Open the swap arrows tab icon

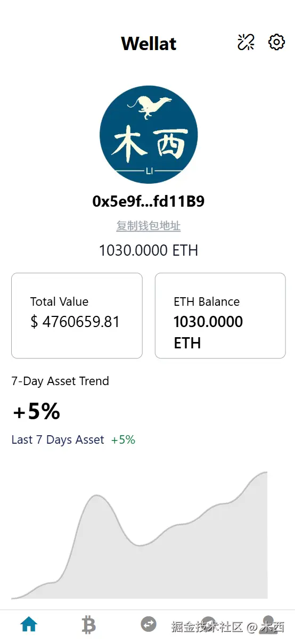click(149, 624)
